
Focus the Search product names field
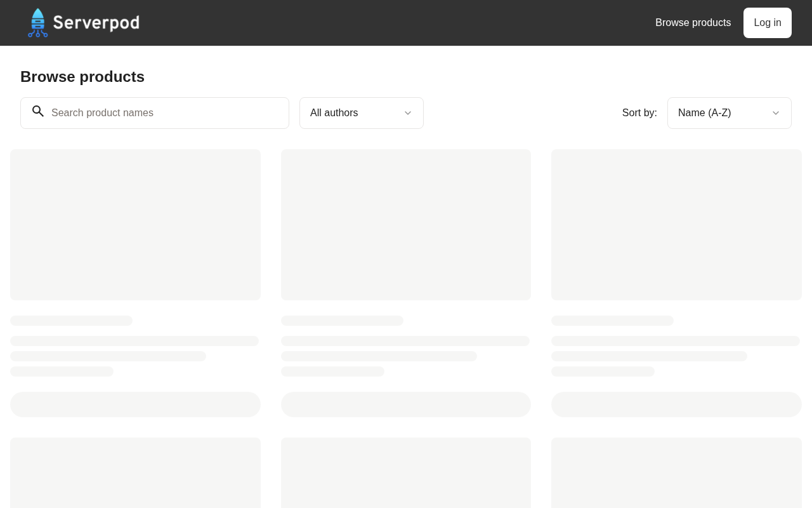click(155, 113)
